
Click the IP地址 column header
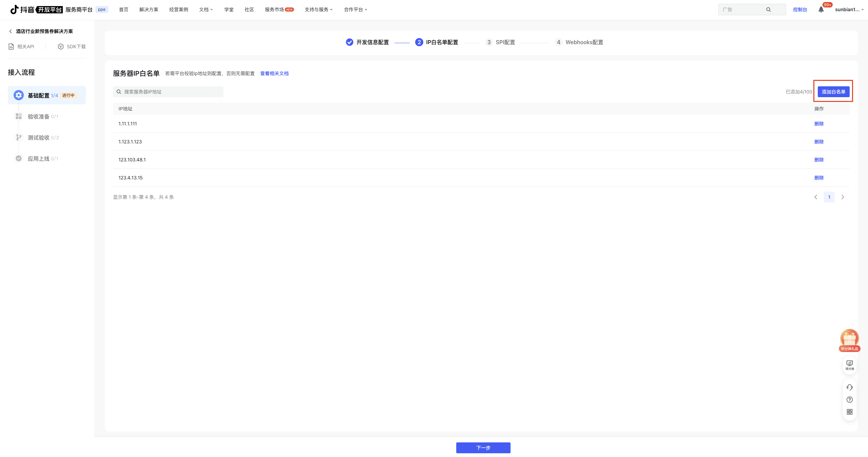coord(125,109)
